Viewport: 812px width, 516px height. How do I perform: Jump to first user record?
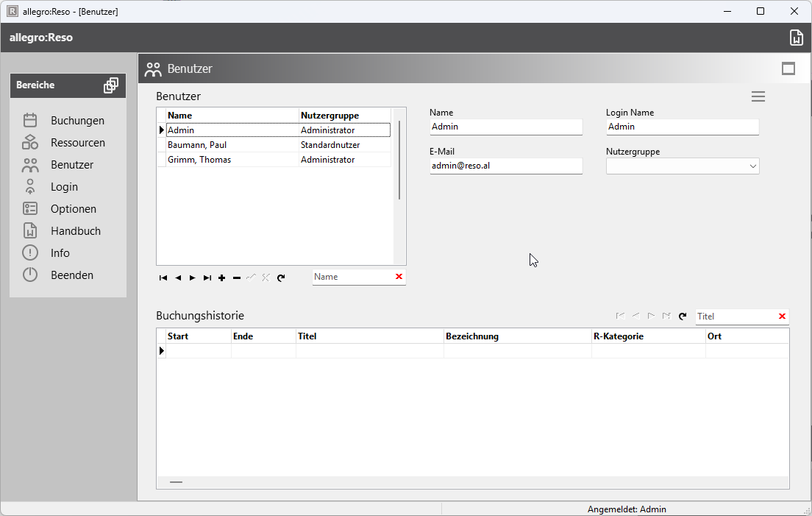click(x=163, y=278)
